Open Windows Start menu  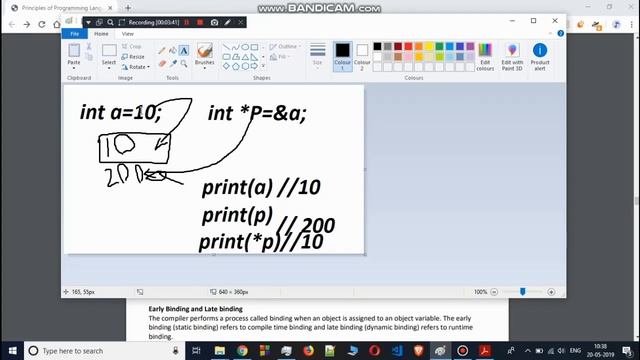point(12,351)
